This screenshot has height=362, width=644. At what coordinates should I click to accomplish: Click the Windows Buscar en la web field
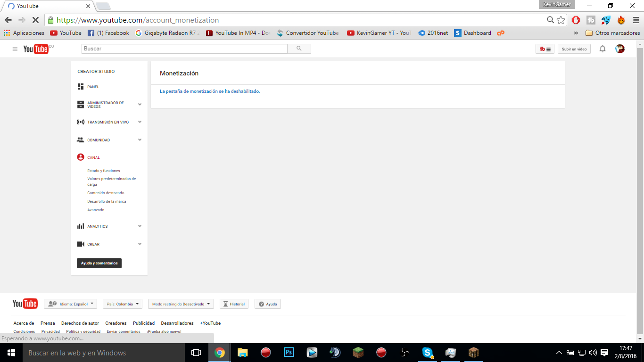point(104,353)
